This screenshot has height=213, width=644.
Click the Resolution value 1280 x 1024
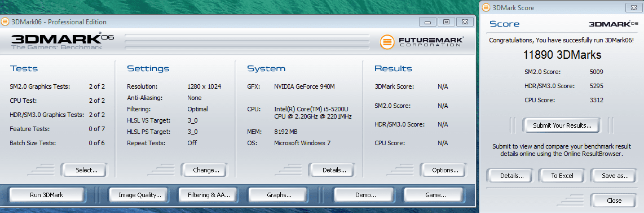(204, 86)
